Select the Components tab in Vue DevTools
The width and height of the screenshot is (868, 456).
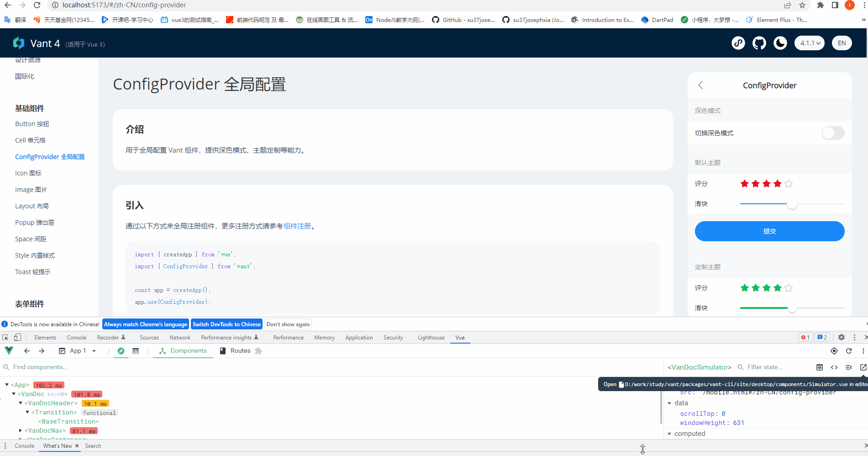183,351
